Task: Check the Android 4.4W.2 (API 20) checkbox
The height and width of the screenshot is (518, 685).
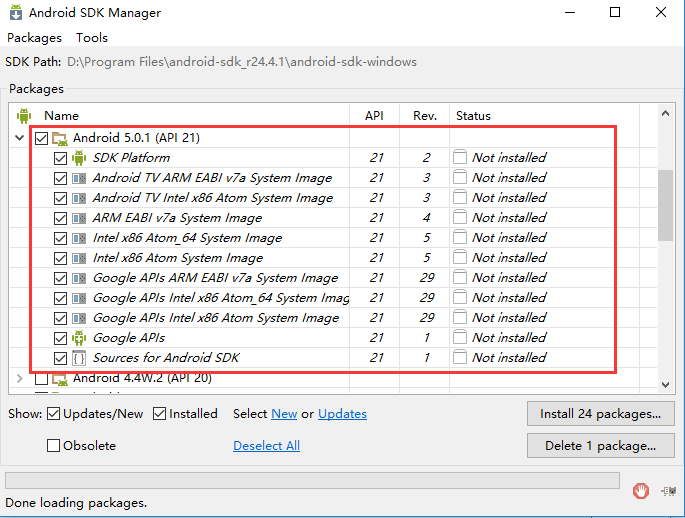Action: [42, 379]
